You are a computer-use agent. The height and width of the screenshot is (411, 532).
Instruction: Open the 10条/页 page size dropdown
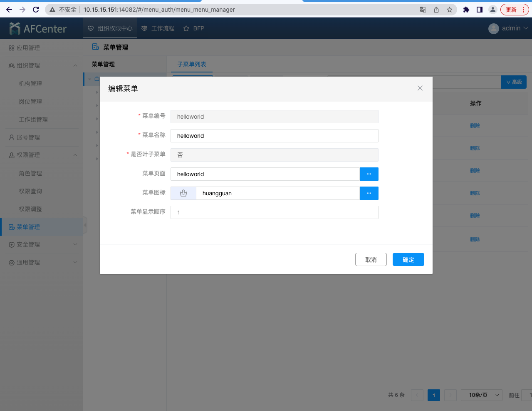482,395
